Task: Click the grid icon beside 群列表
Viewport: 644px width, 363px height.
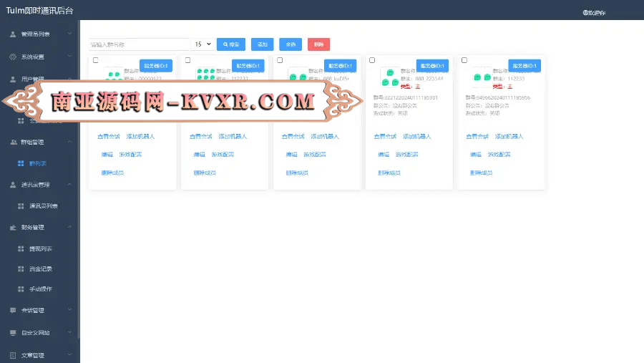Action: [x=21, y=163]
